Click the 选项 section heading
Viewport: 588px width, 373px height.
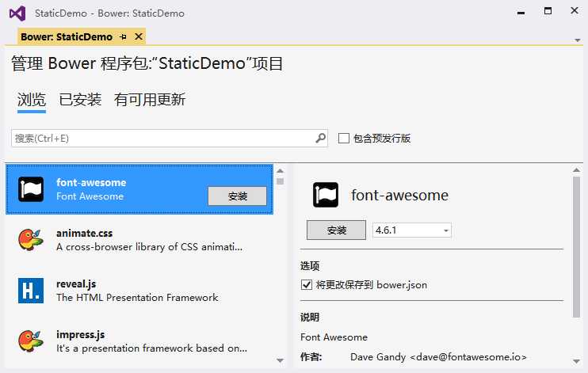(x=310, y=266)
